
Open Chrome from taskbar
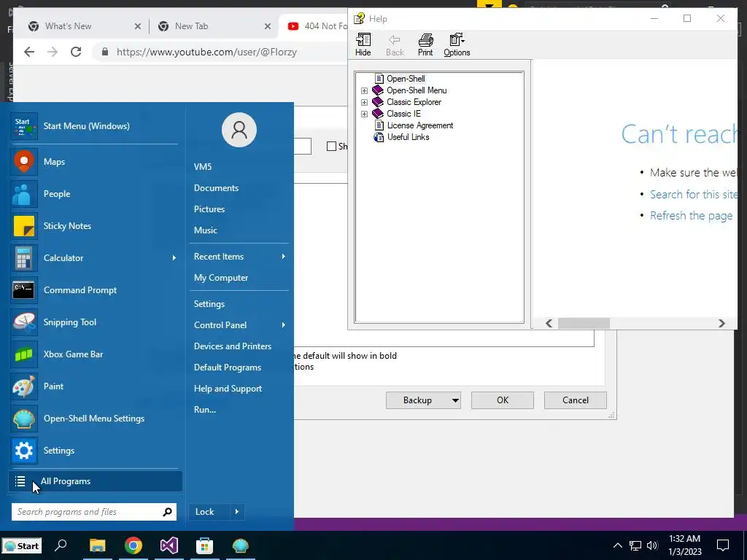pyautogui.click(x=133, y=545)
